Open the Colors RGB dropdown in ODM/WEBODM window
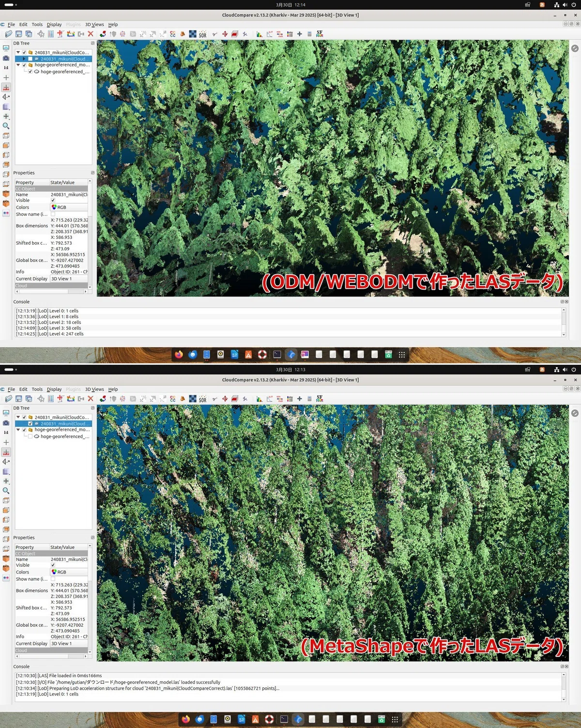This screenshot has height=728, width=581. (x=69, y=207)
